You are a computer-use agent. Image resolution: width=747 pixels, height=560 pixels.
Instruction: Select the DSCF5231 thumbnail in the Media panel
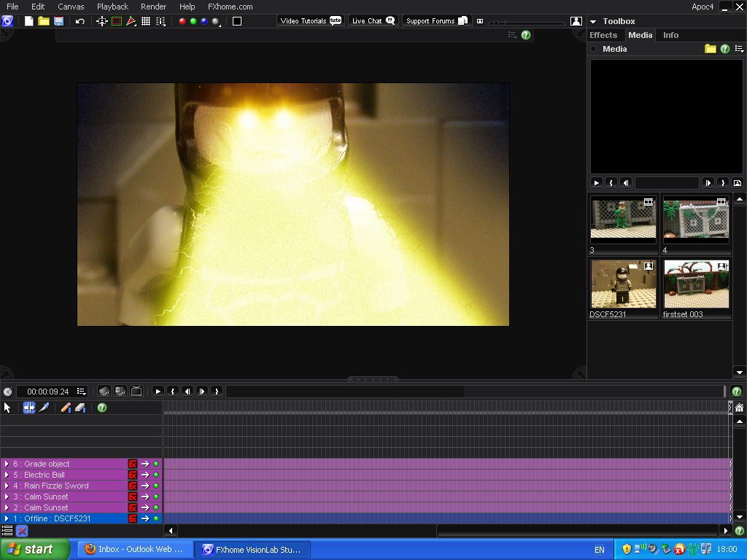[622, 284]
